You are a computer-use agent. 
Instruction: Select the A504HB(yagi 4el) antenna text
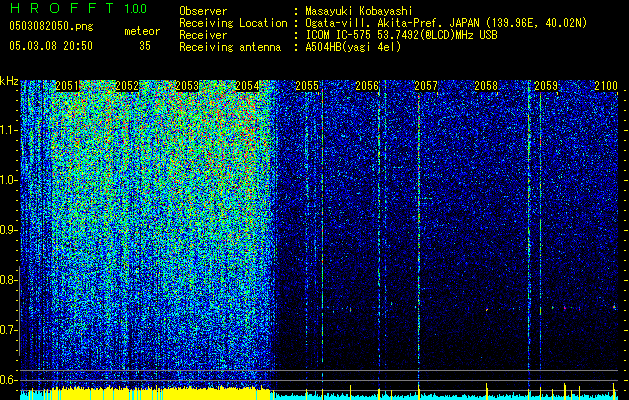[353, 47]
